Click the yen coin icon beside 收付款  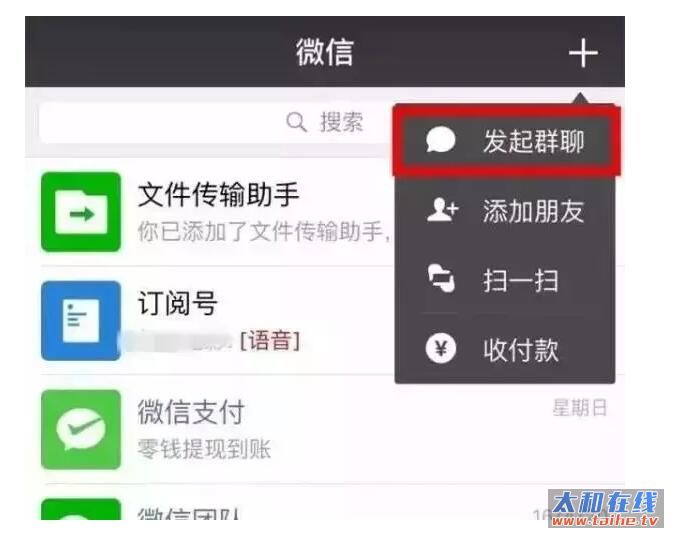[441, 348]
